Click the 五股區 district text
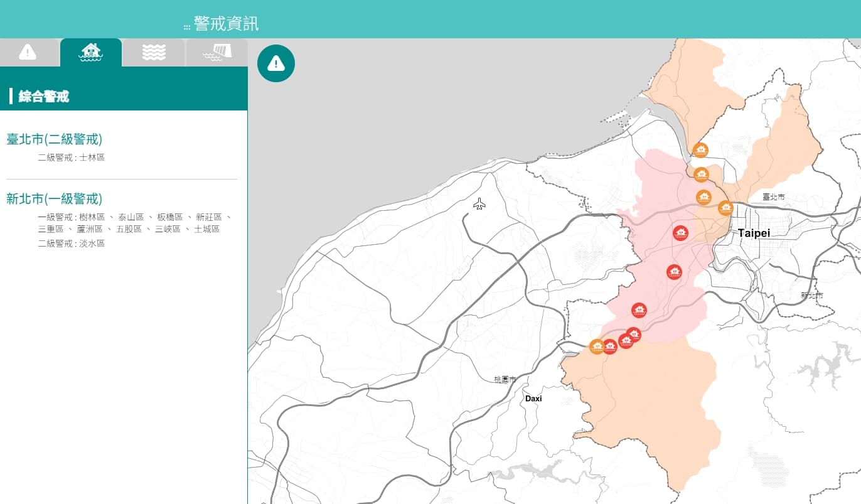861x504 pixels. [129, 230]
